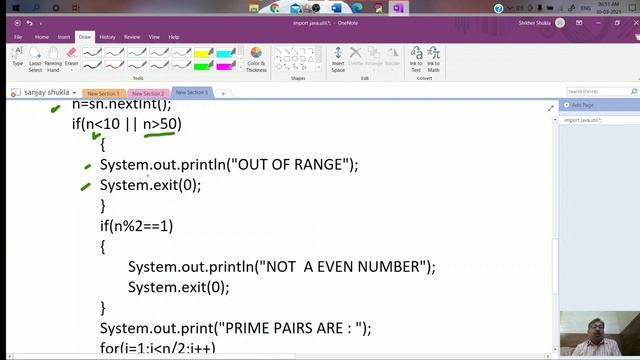640x360 pixels.
Task: Open the Draw ribbon tab
Action: (85, 37)
